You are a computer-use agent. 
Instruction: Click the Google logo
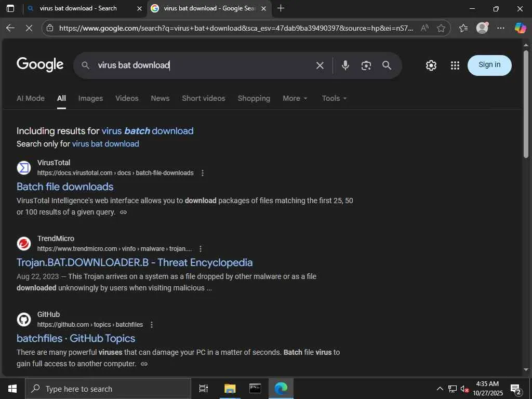click(40, 64)
